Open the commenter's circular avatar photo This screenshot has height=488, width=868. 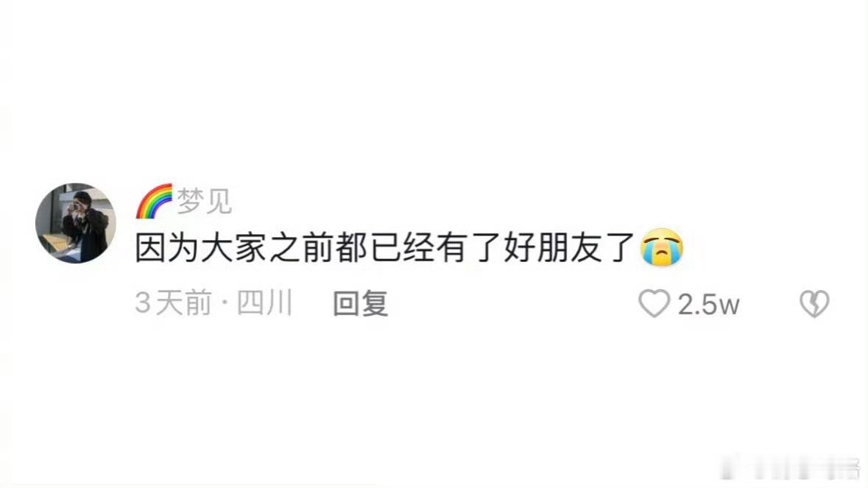coord(76,223)
